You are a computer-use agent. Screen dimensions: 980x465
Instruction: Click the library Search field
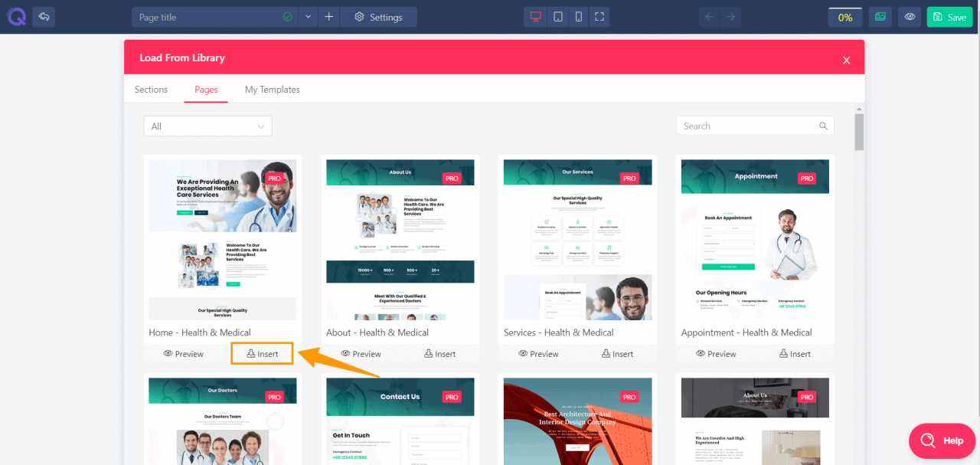(755, 126)
